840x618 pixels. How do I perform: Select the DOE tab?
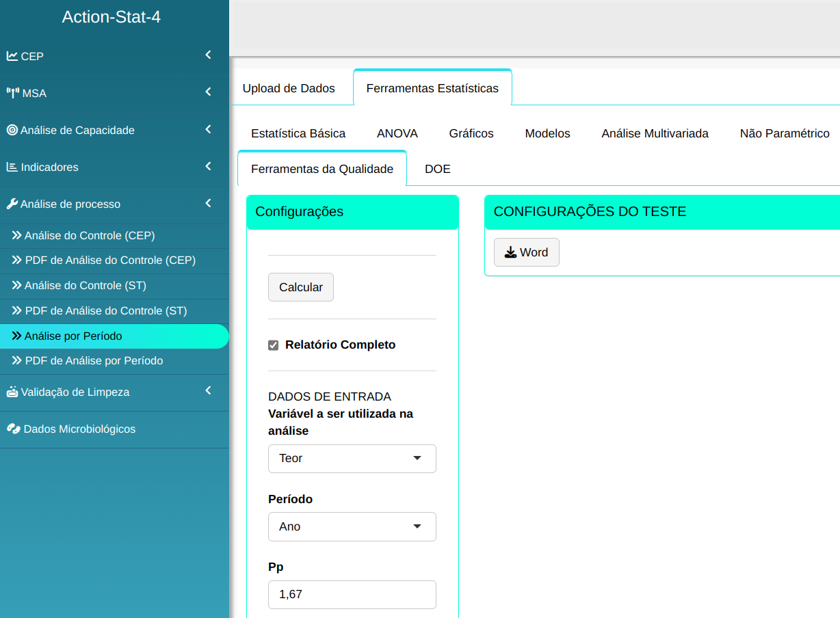437,169
